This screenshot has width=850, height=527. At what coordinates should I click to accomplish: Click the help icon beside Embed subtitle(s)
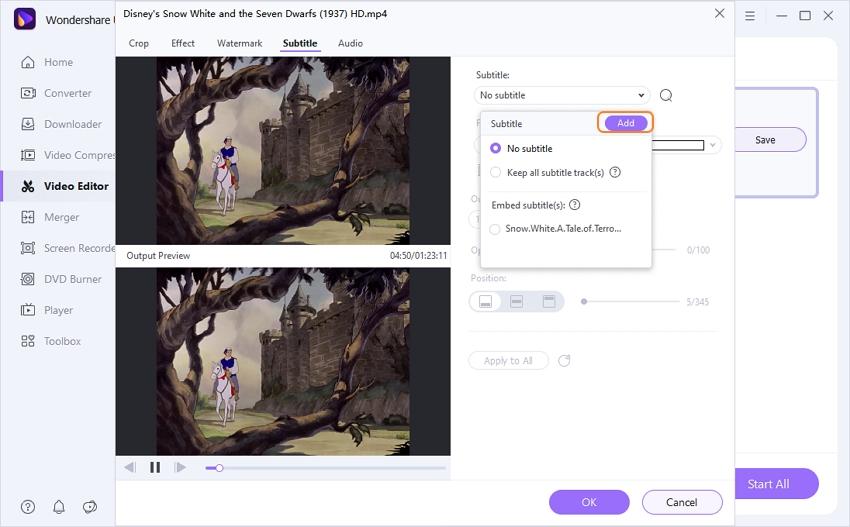575,205
